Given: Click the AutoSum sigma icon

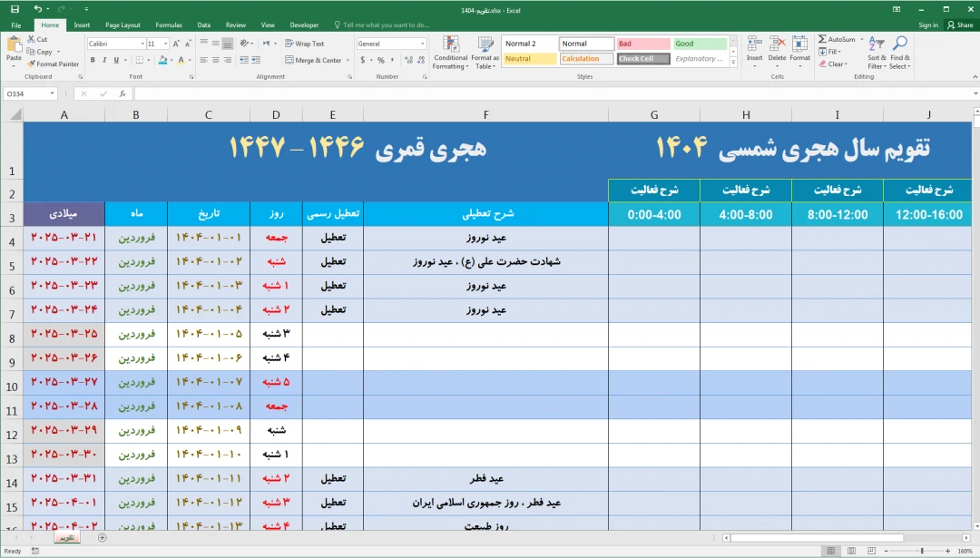Looking at the screenshot, I should [x=822, y=39].
